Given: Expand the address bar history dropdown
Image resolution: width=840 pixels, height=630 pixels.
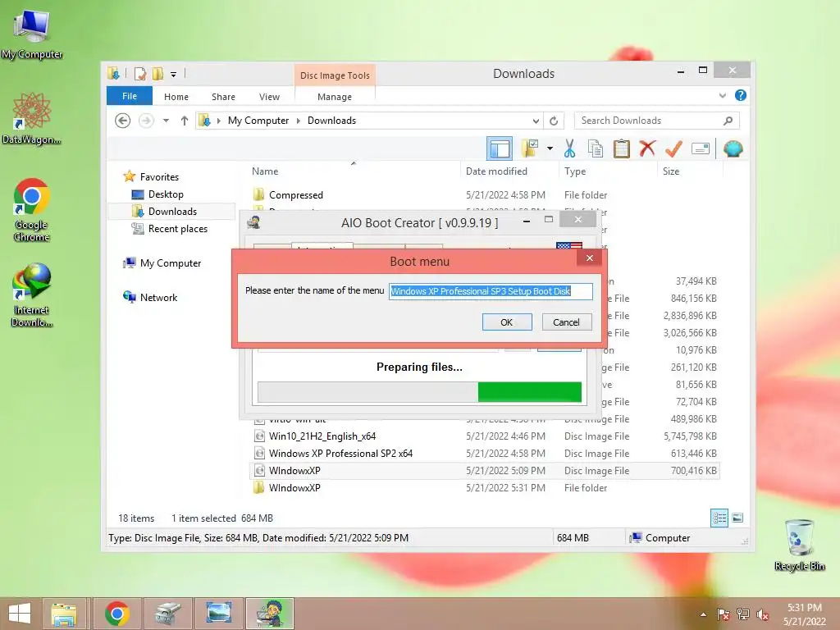Looking at the screenshot, I should 535,121.
